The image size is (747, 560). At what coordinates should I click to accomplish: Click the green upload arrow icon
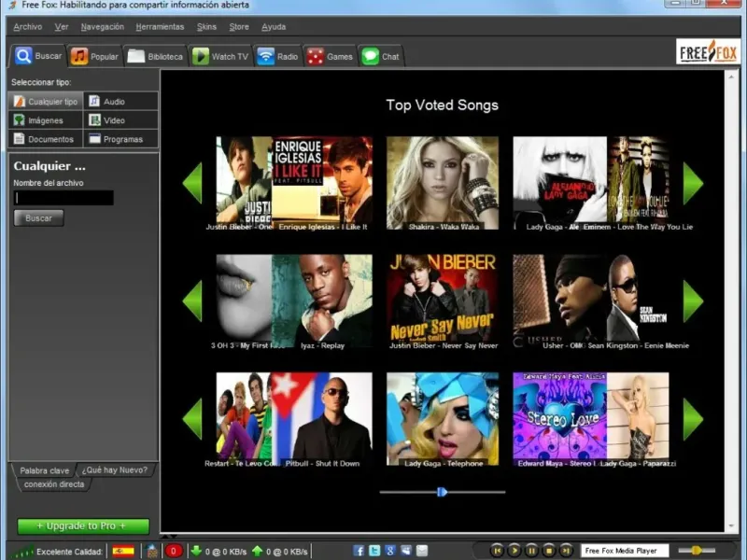pos(257,551)
